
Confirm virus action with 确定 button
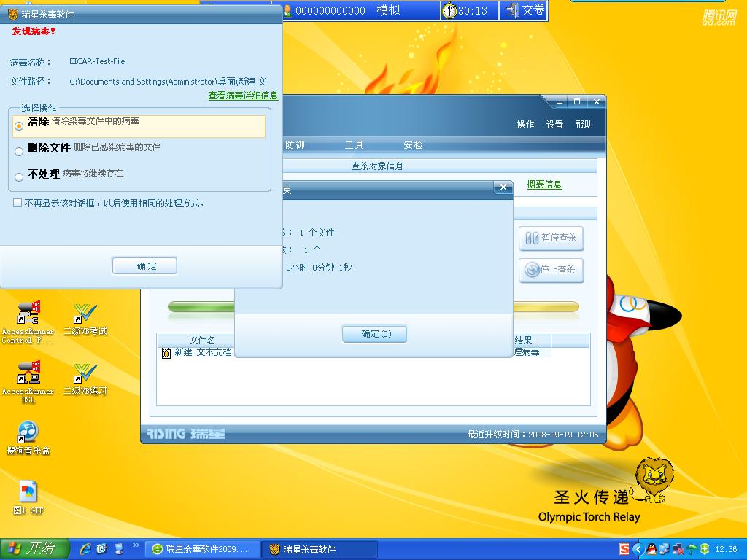(x=145, y=265)
